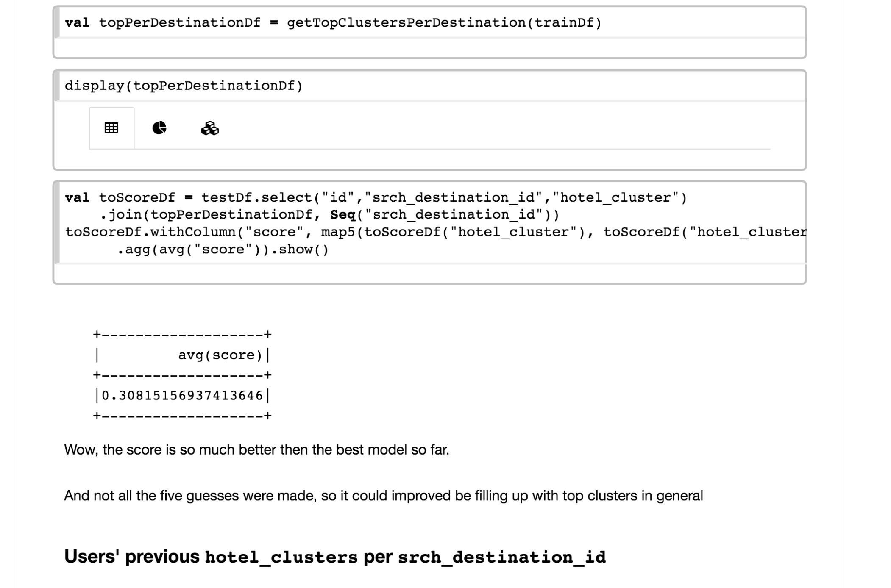The width and height of the screenshot is (891, 588).
Task: Click the "Users' previous hotel_clusters" heading
Action: [335, 557]
